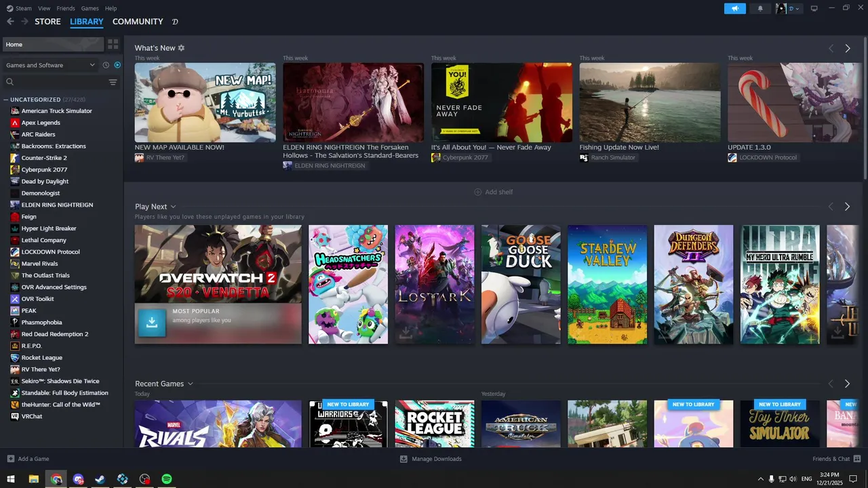868x488 pixels.
Task: Open the Games and Software dropdown
Action: (x=50, y=65)
